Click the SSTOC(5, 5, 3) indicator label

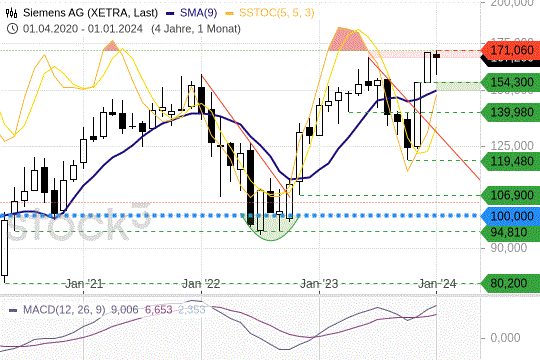(x=277, y=13)
